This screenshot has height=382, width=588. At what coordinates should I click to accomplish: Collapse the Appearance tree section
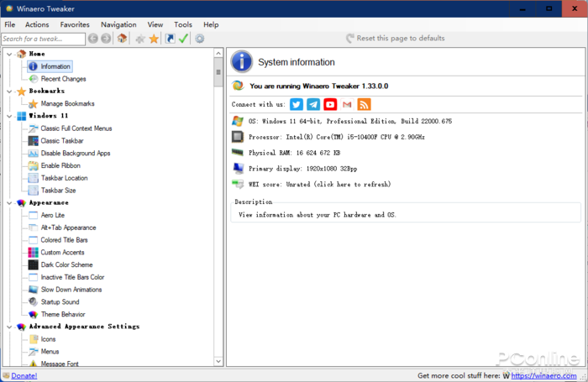(8, 202)
